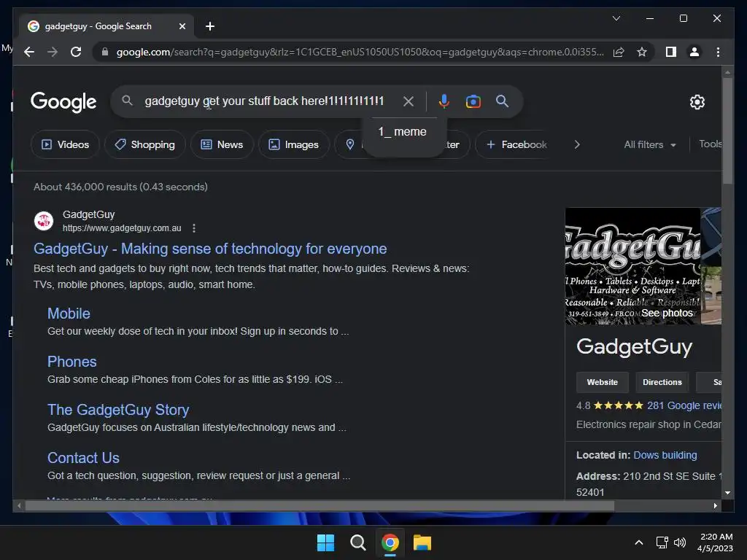This screenshot has height=560, width=747.
Task: Click scrollbar down arrow
Action: pyautogui.click(x=727, y=493)
